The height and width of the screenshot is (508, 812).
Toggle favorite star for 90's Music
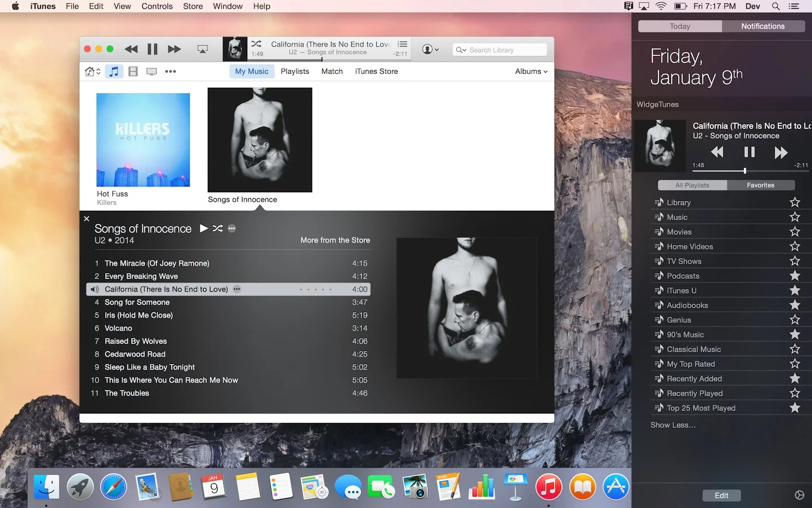pyautogui.click(x=795, y=334)
